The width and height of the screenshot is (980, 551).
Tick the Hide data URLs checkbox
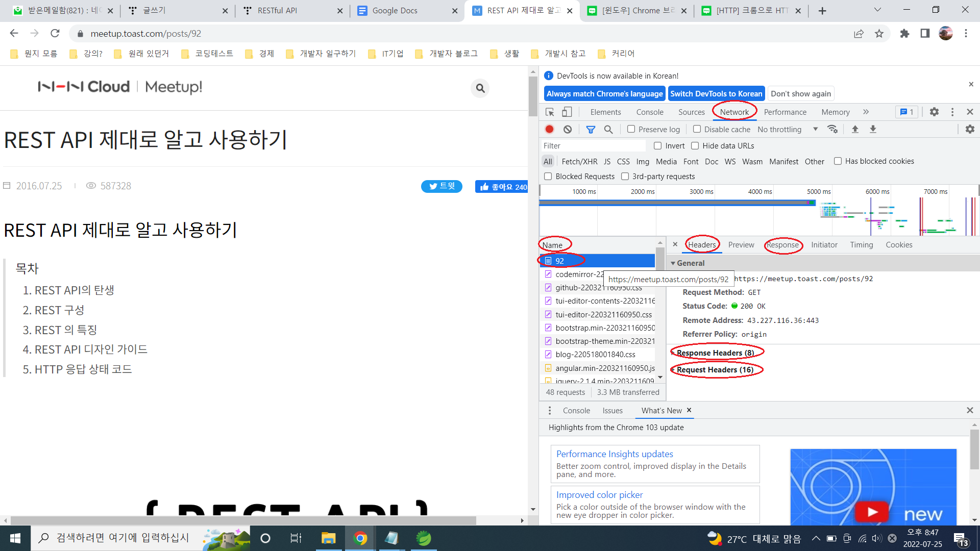[x=695, y=146]
